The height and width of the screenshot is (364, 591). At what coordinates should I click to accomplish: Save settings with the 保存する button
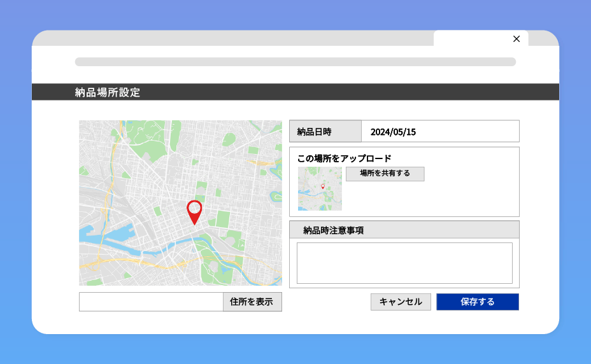477,302
